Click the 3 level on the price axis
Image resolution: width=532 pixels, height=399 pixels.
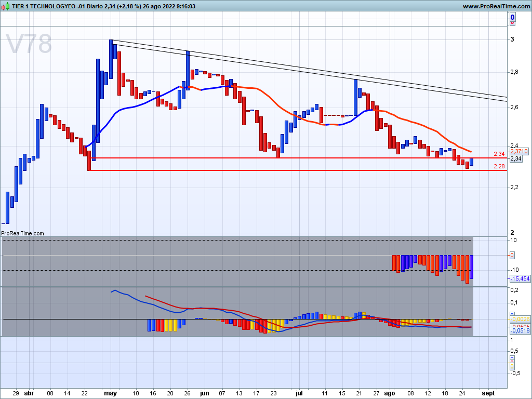[x=512, y=39]
